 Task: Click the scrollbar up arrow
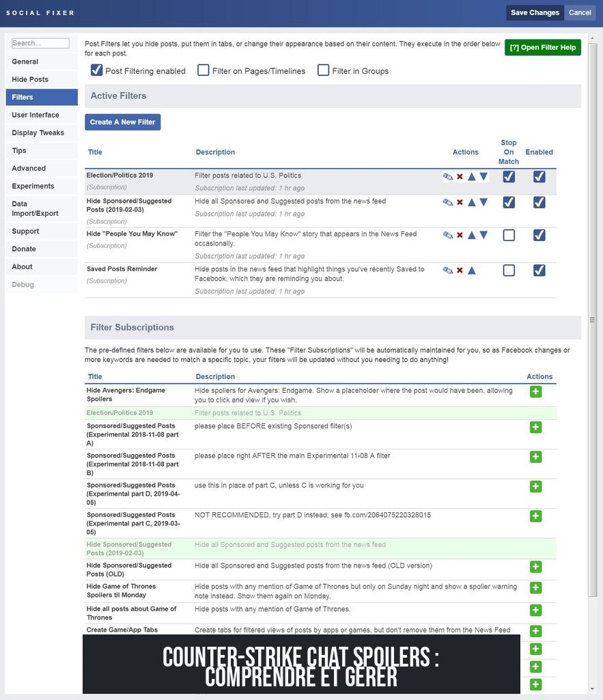point(592,39)
